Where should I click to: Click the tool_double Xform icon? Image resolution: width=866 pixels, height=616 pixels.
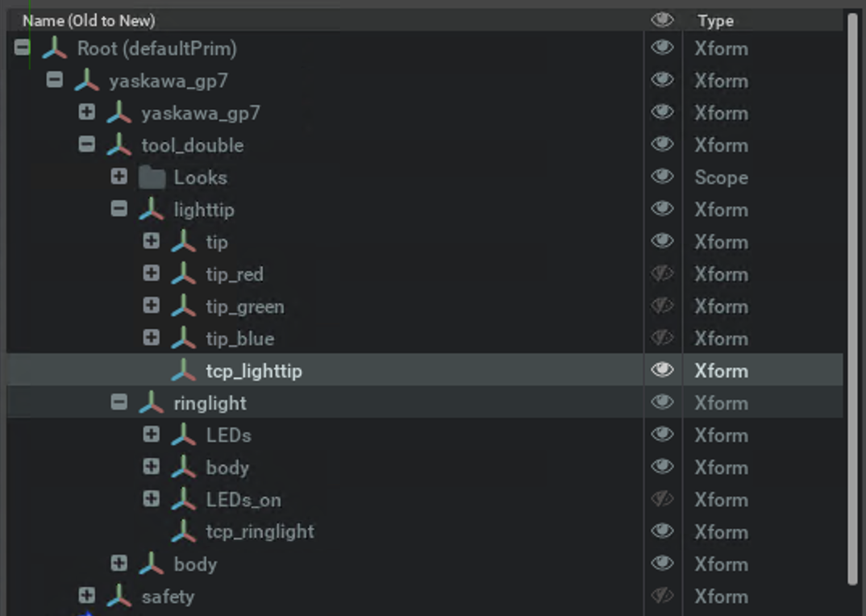119,145
